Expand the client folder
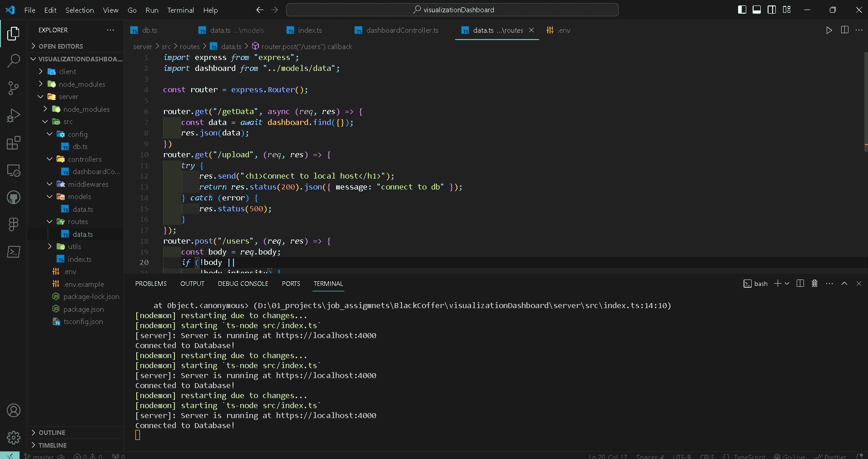This screenshot has height=459, width=868. point(67,72)
